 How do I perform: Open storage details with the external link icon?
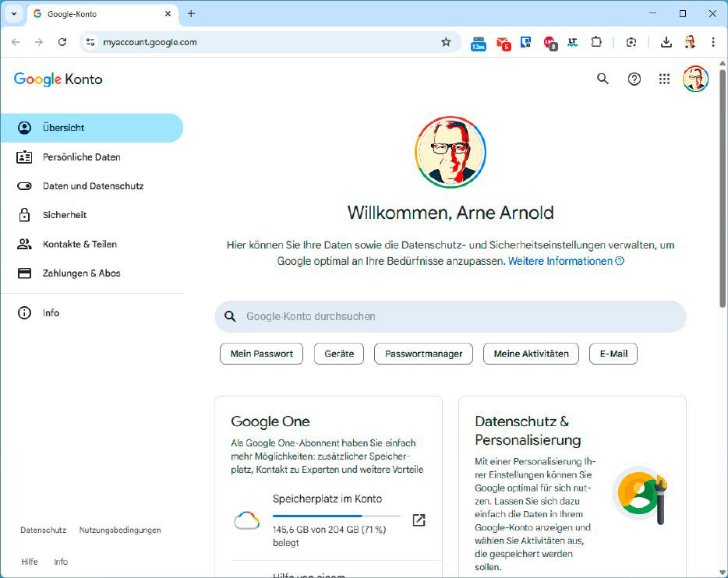[x=419, y=520]
